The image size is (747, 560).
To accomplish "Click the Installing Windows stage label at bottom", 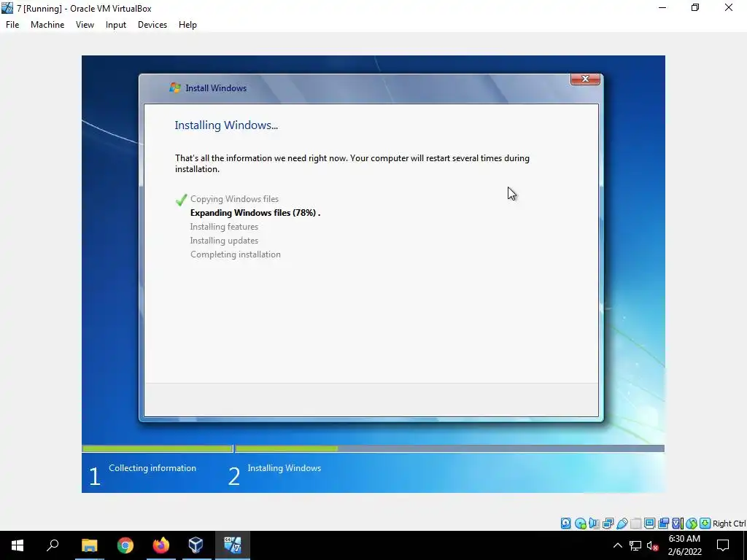I will pyautogui.click(x=285, y=468).
